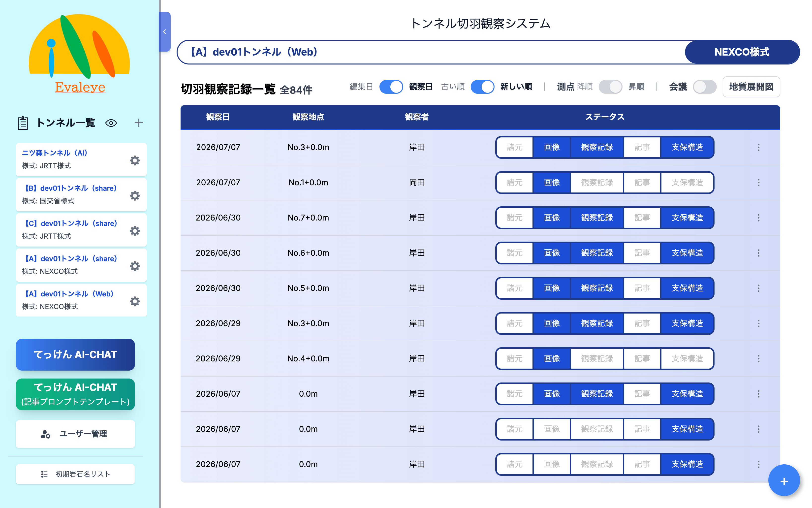Open settings gear for 【A】dev01トンネル (Web)
The image size is (812, 508).
[x=135, y=301]
